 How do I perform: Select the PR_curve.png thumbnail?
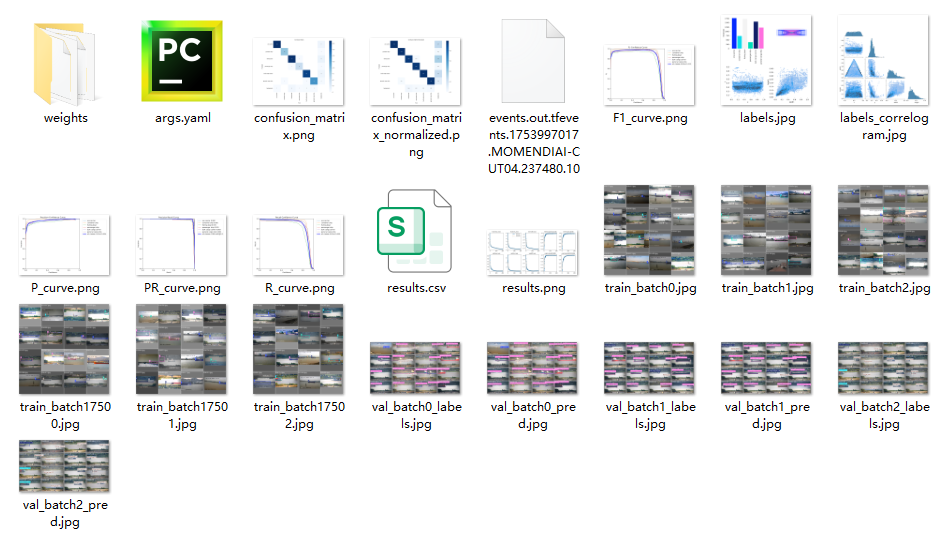pyautogui.click(x=181, y=245)
